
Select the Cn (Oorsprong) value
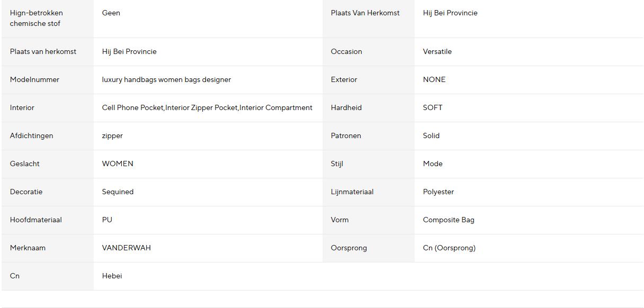pos(449,248)
